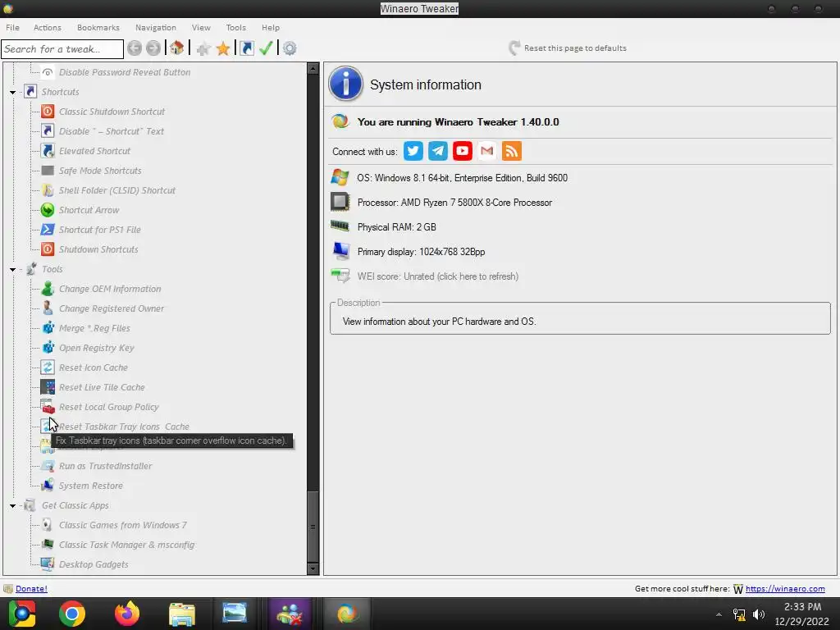The height and width of the screenshot is (630, 840).
Task: Click the Elevated Shortcut icon
Action: (x=48, y=151)
